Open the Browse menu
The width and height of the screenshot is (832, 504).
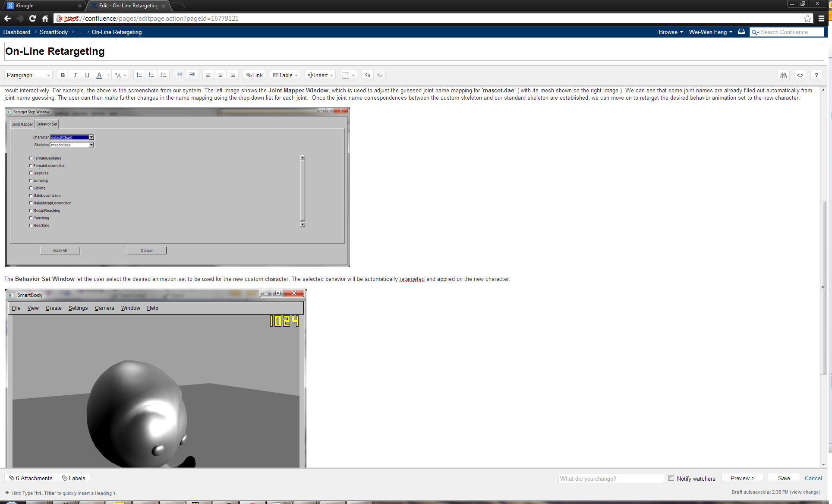pyautogui.click(x=671, y=32)
